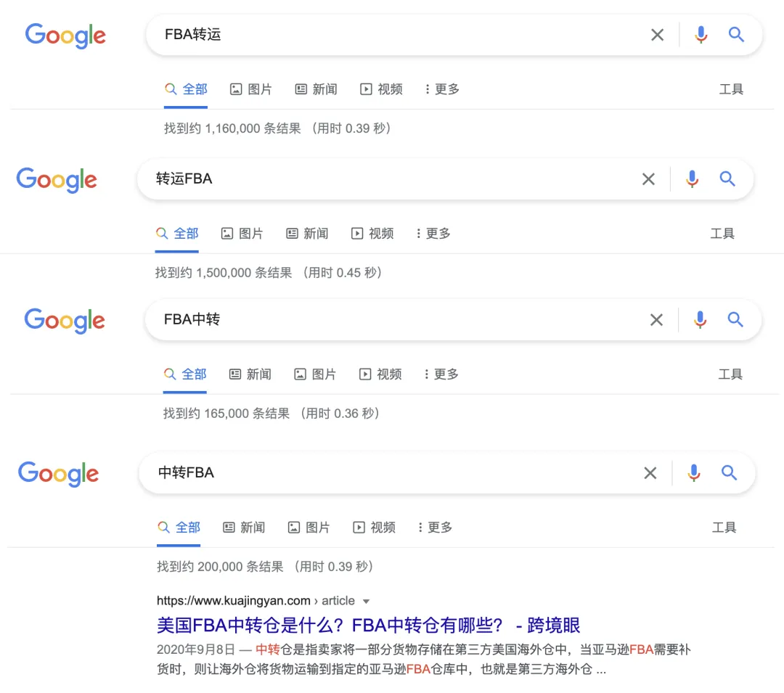Expand the dropdown arrow beside kuajingyan.com article
The image size is (784, 693).
pyautogui.click(x=366, y=602)
